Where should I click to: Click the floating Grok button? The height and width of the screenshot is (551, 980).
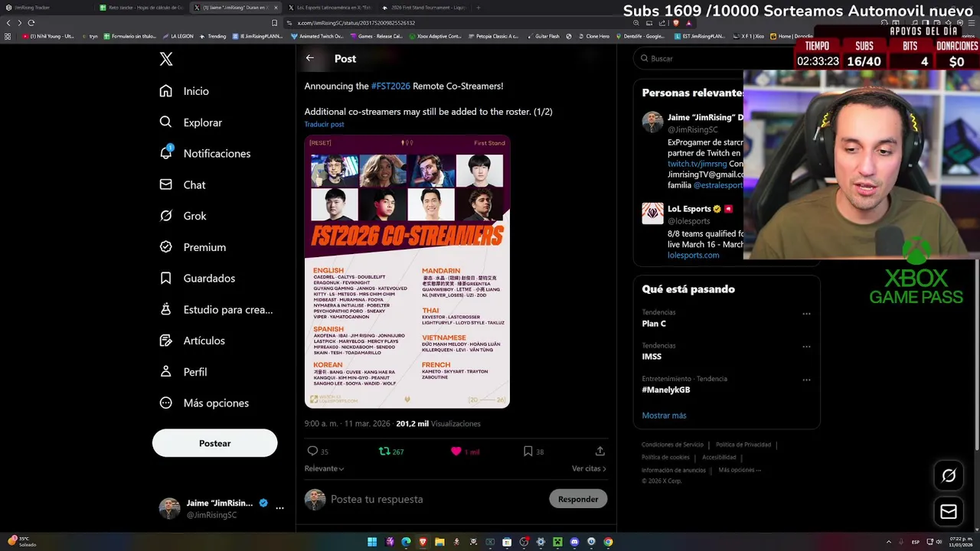click(x=949, y=476)
